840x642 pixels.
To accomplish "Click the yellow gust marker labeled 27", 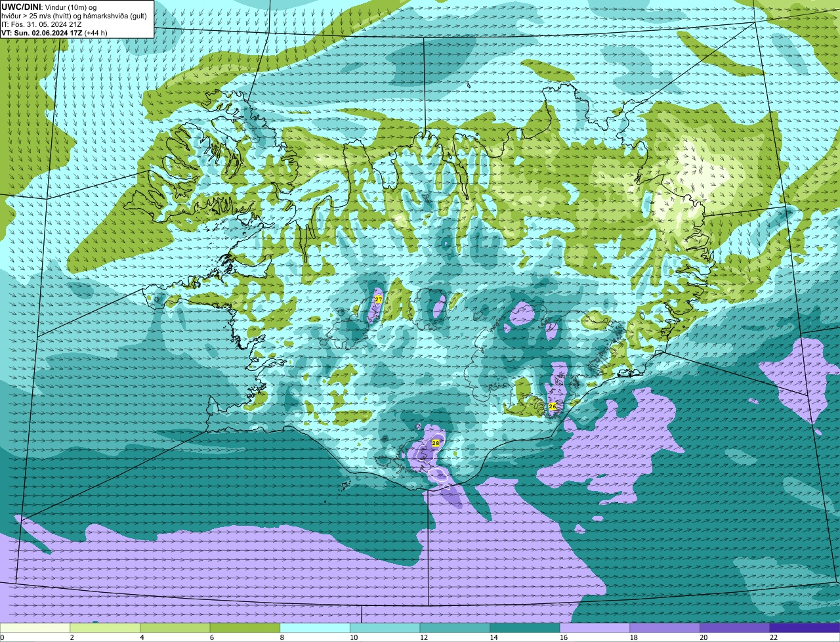I will tap(378, 299).
